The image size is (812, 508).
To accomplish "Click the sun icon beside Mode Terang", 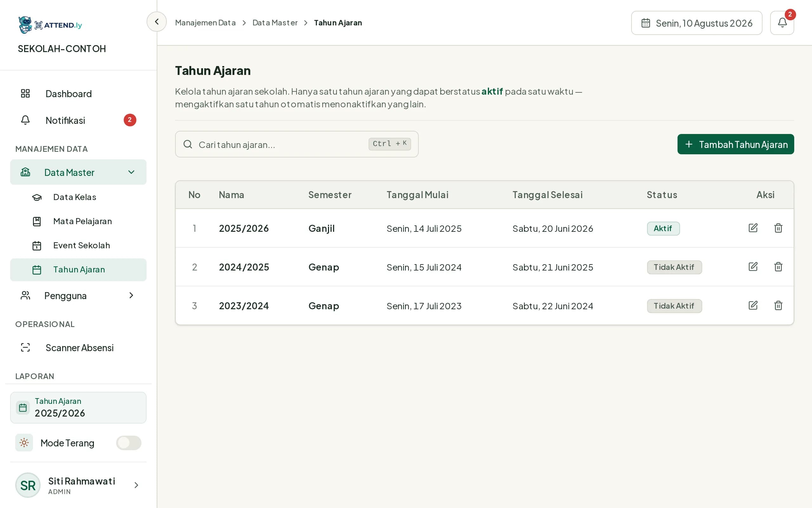I will click(24, 443).
